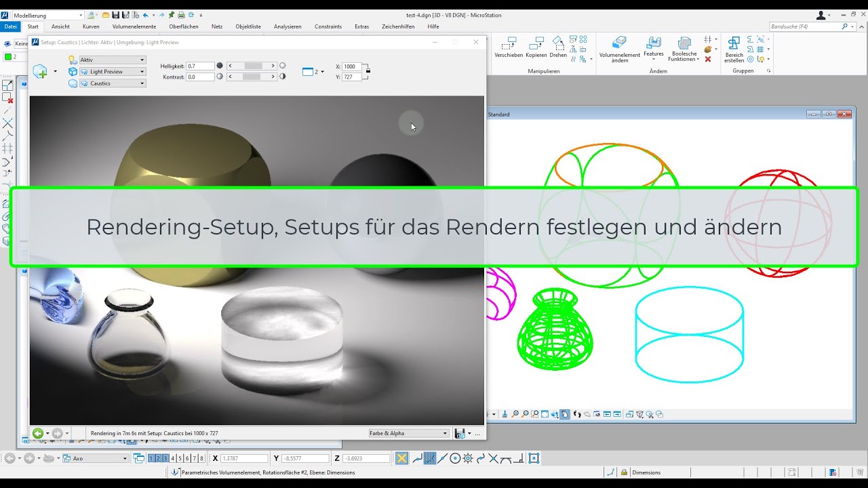
Task: Click the element selection tool in left toolbar
Action: click(x=7, y=85)
